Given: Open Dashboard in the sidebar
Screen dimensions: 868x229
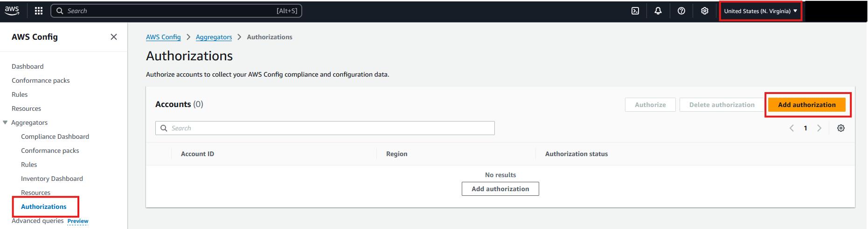Looking at the screenshot, I should 28,66.
